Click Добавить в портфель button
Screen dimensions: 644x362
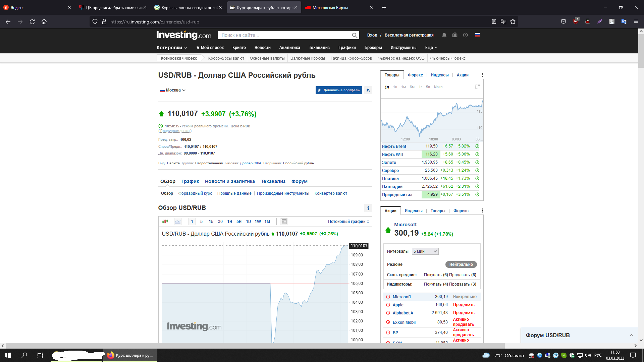(x=339, y=90)
